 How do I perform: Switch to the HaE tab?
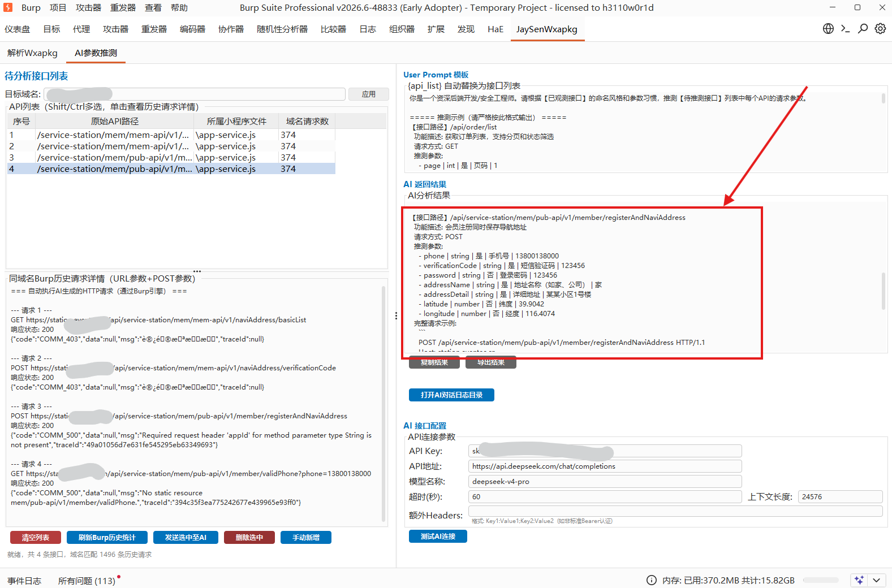pos(495,29)
